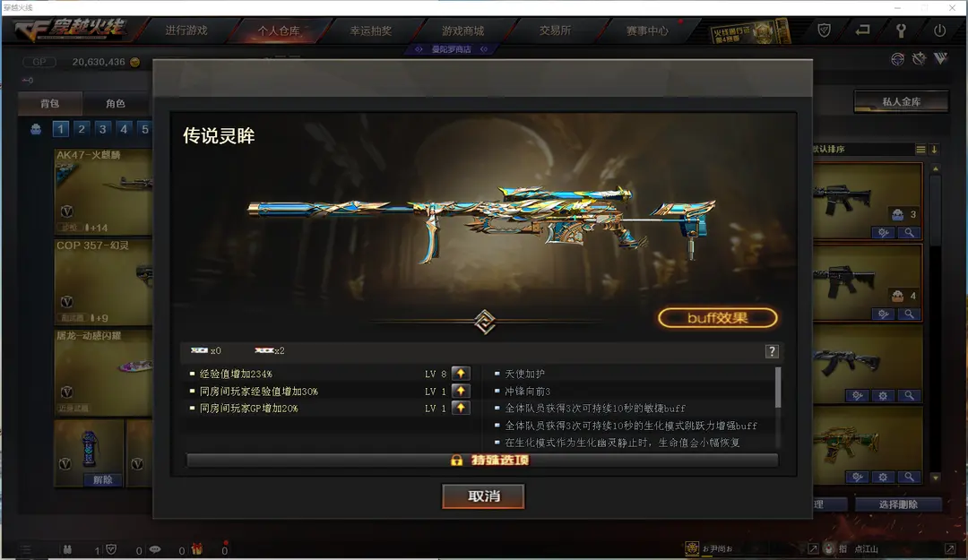
Task: Upgrade 经验值增加234% with arrow
Action: pos(461,374)
